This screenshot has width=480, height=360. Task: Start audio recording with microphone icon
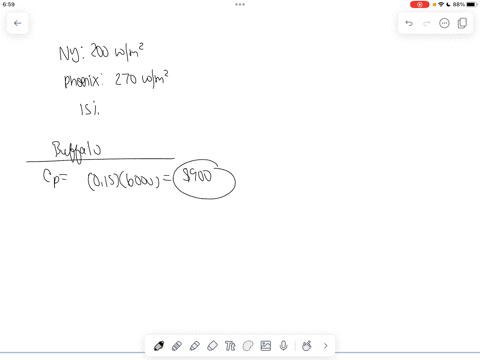(x=284, y=346)
